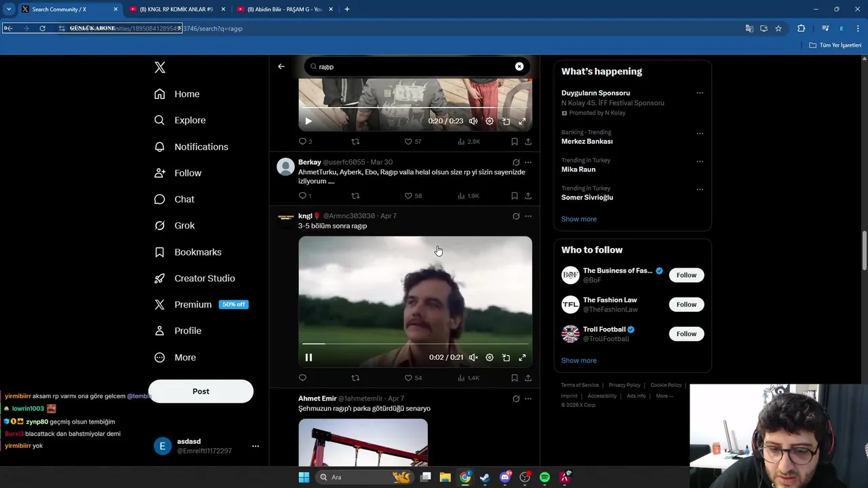Pause the kngl video
Image resolution: width=868 pixels, height=488 pixels.
tap(309, 357)
